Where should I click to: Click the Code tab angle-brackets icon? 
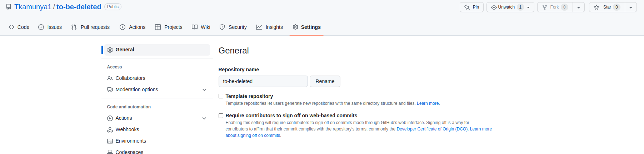pos(11,27)
